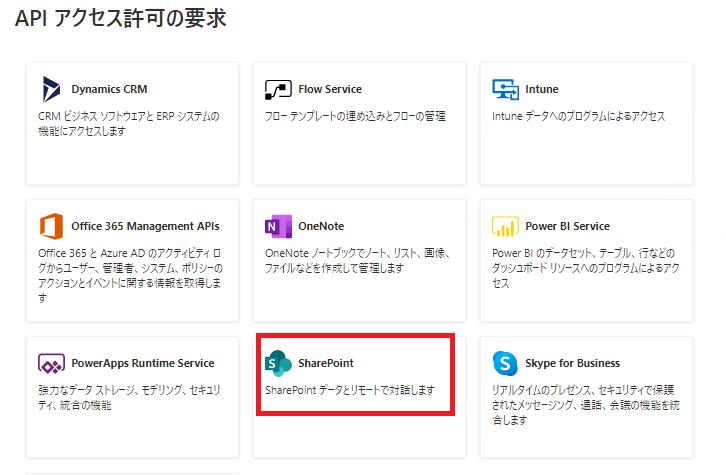This screenshot has width=726, height=475.
Task: Click description starting "Office 365 と Azure AD"
Action: 130,275
